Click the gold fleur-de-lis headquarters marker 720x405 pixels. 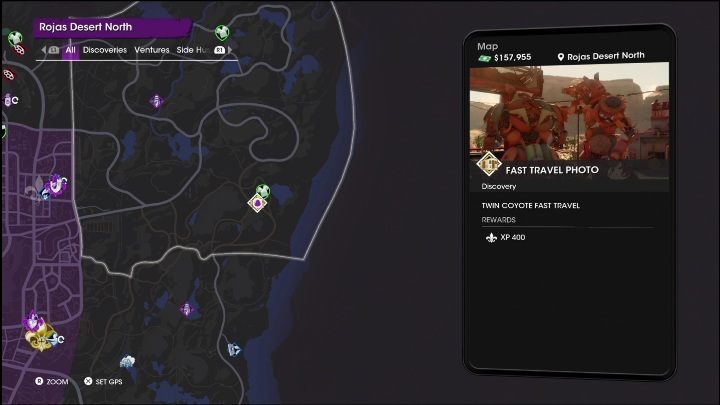40,338
